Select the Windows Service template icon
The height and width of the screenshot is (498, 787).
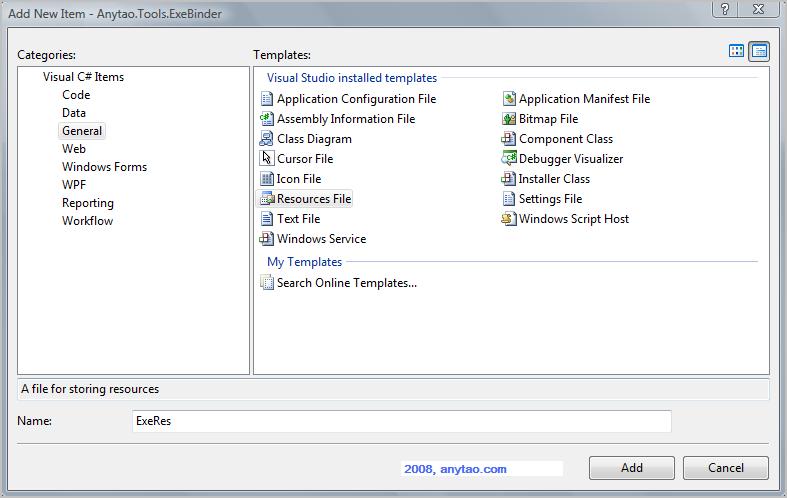266,239
